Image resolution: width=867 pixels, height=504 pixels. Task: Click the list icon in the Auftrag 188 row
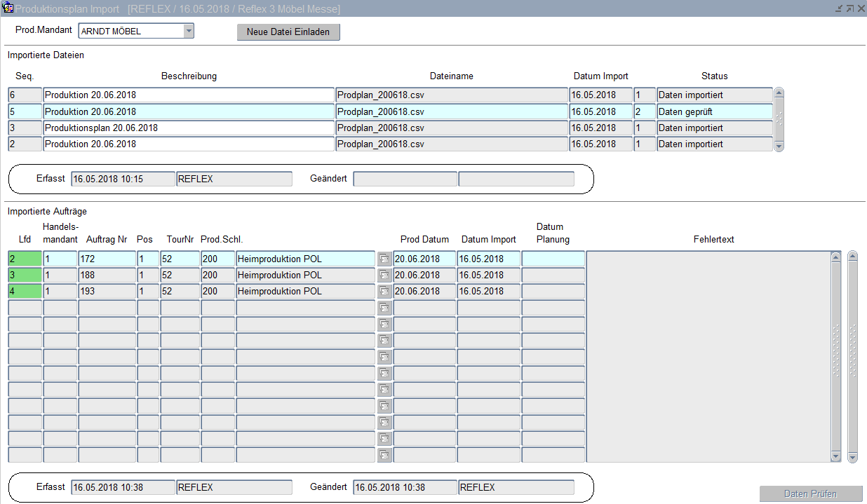click(x=384, y=275)
